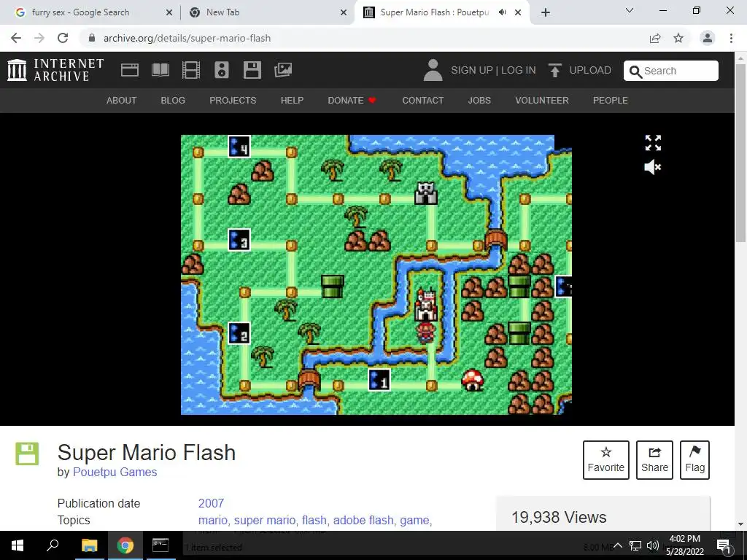Click the 2007 publication date link

tap(211, 503)
